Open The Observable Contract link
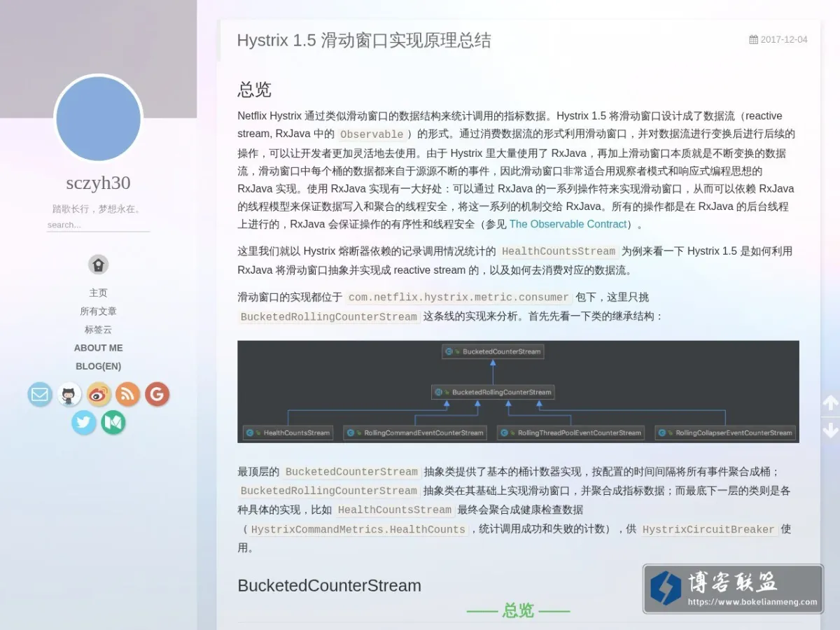This screenshot has height=630, width=840. [568, 224]
